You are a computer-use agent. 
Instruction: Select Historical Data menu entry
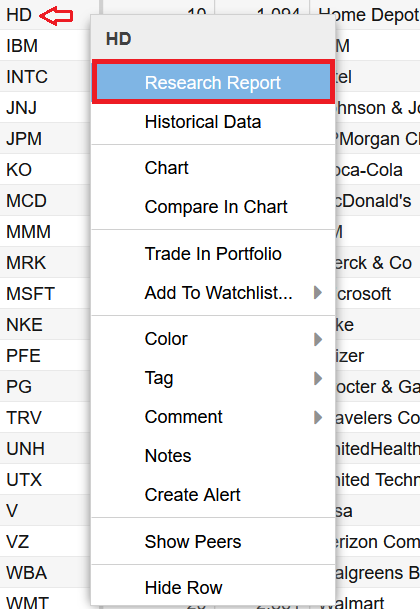pyautogui.click(x=213, y=122)
